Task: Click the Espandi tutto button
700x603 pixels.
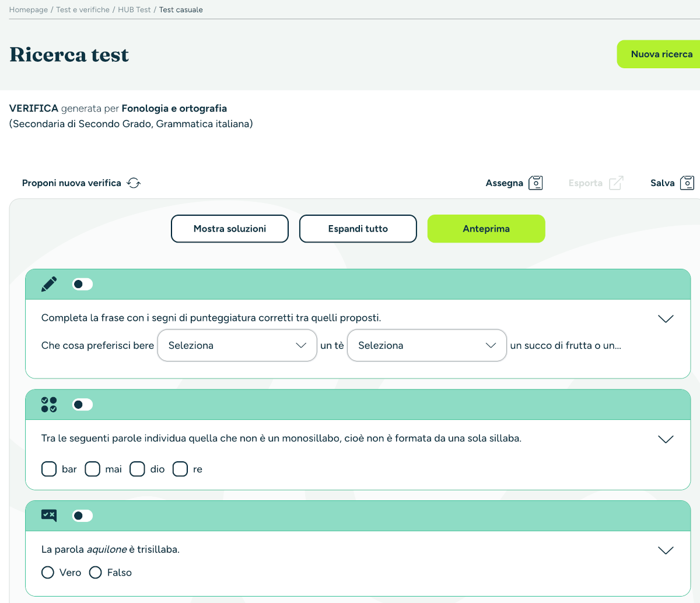Action: pyautogui.click(x=358, y=229)
